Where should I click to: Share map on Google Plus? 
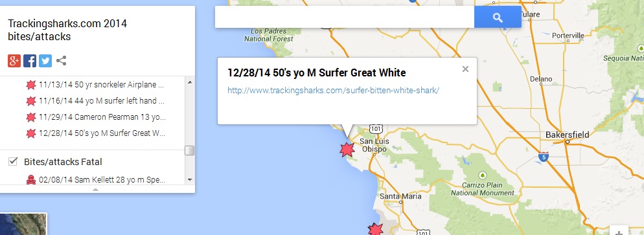pyautogui.click(x=14, y=61)
